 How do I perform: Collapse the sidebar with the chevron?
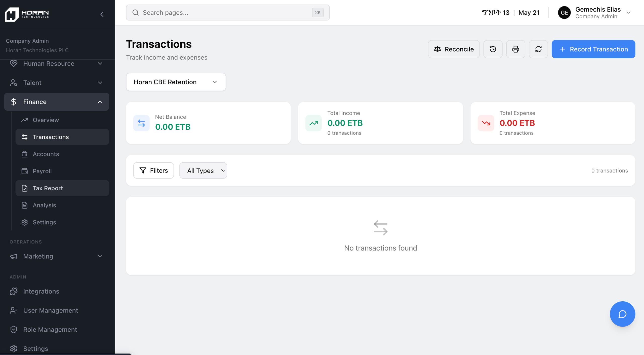pyautogui.click(x=102, y=14)
